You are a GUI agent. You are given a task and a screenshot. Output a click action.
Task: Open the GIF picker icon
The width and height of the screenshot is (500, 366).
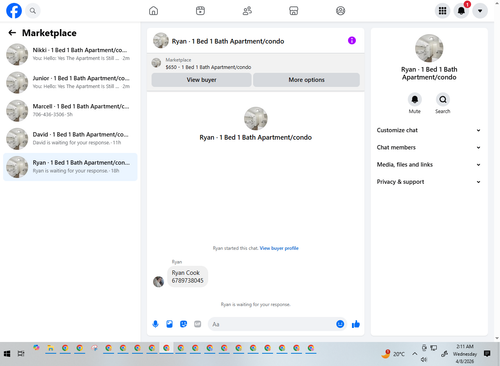pos(198,324)
